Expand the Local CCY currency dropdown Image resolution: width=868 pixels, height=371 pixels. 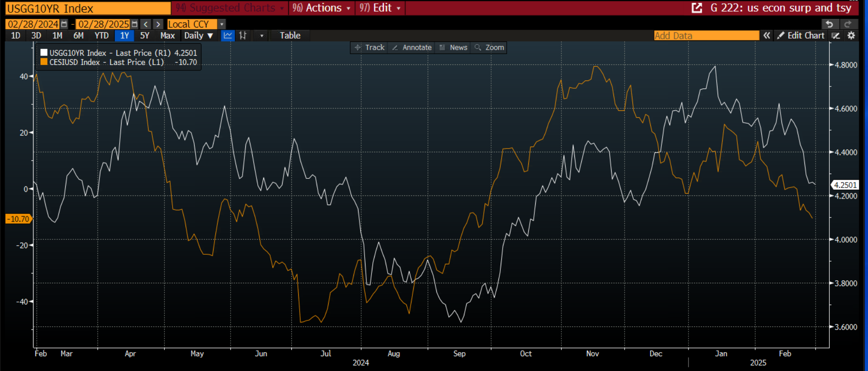pos(222,24)
